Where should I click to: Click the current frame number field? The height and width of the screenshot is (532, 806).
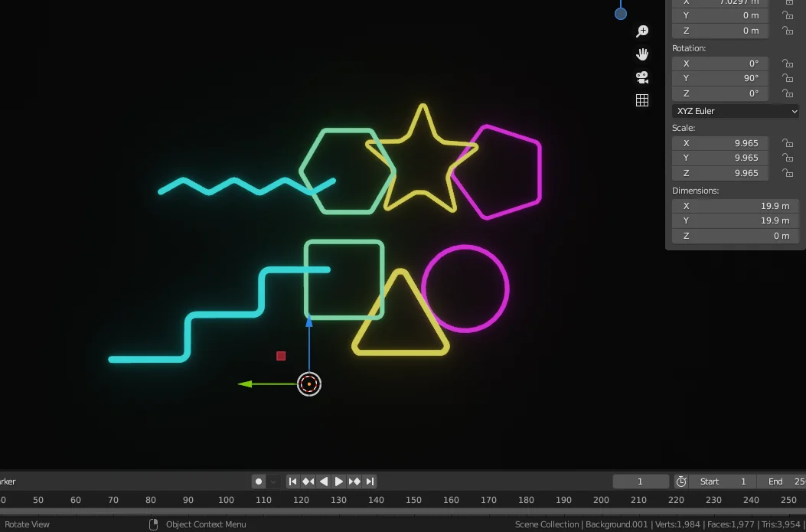click(x=641, y=481)
